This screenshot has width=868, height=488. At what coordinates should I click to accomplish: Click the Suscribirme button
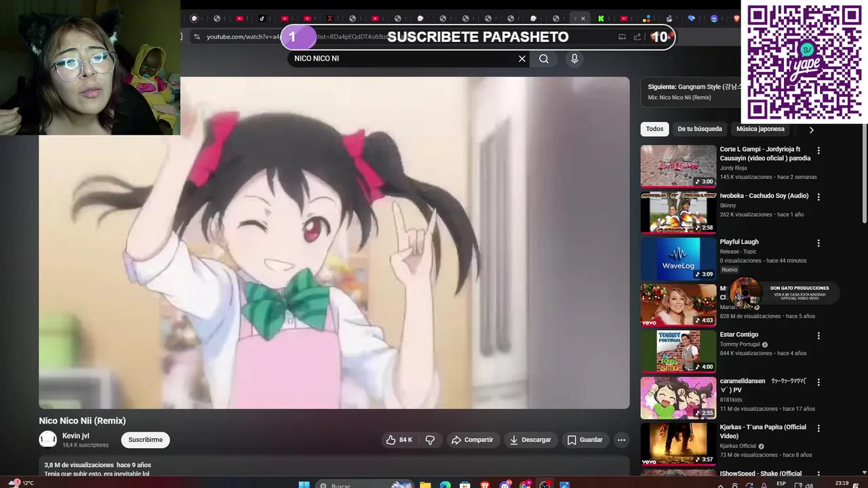click(146, 440)
